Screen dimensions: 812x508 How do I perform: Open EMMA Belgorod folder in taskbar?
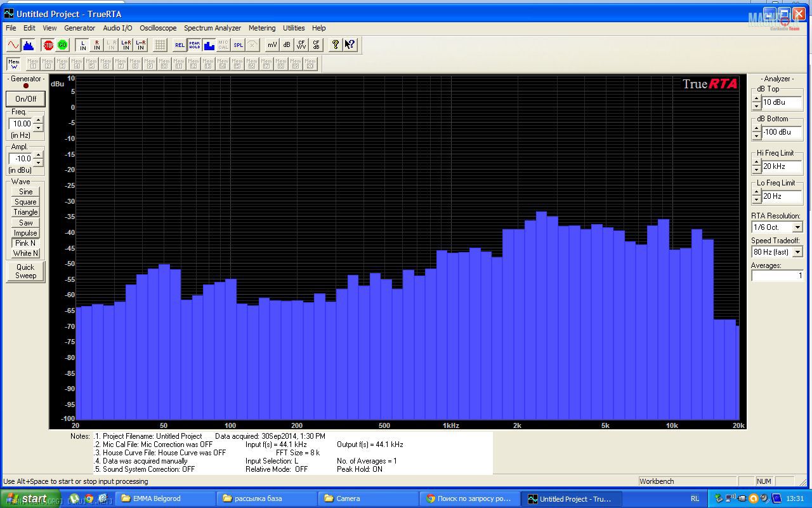click(156, 498)
